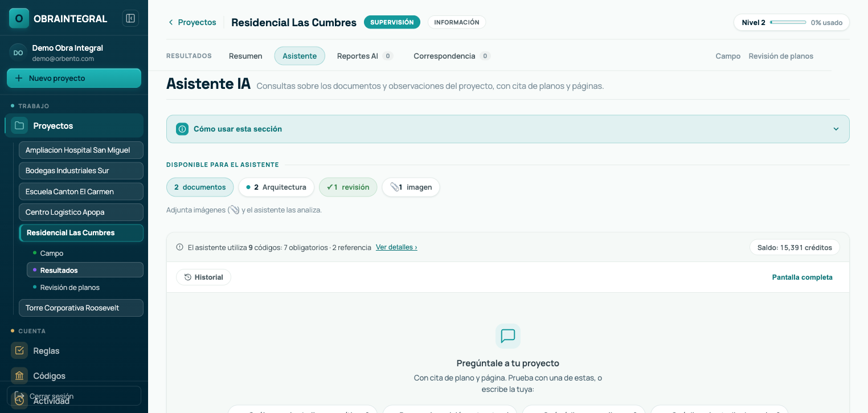Select the Asistente tab
Image resolution: width=868 pixels, height=413 pixels.
click(x=300, y=56)
